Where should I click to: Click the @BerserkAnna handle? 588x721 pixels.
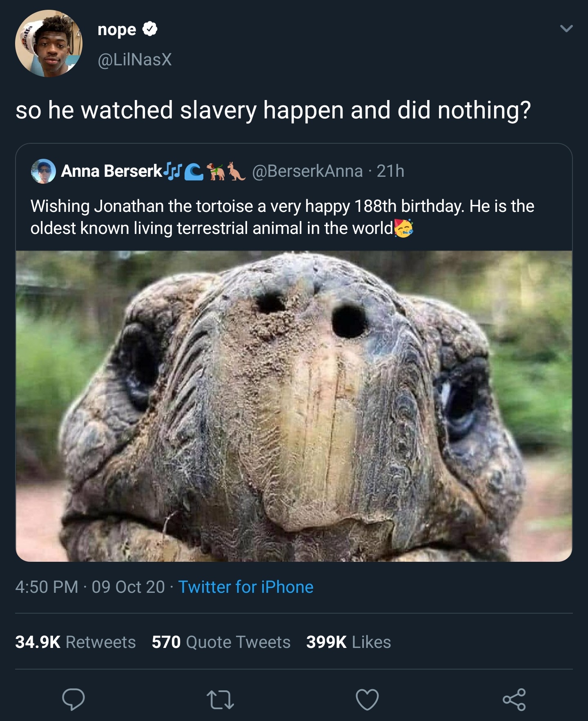307,171
